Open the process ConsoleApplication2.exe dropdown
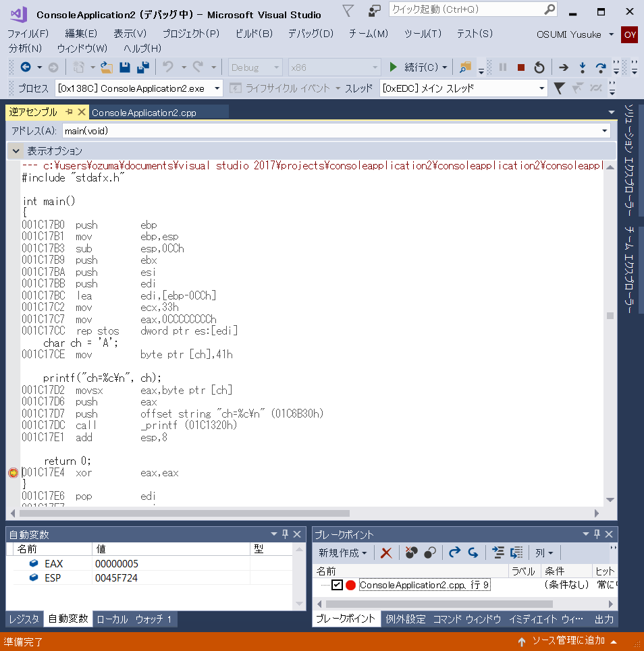The width and height of the screenshot is (644, 651). click(217, 88)
